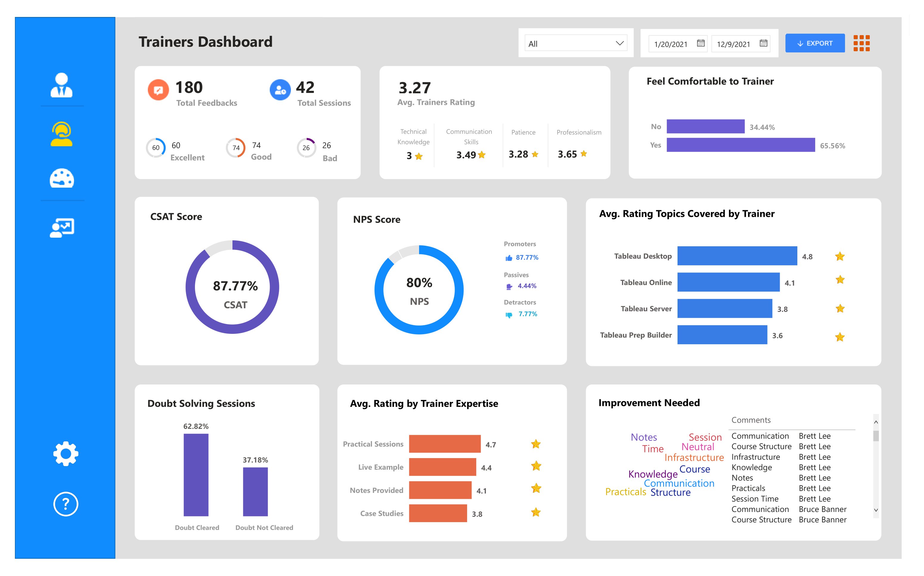This screenshot has width=924, height=576.
Task: Click the help question mark icon
Action: (x=66, y=504)
